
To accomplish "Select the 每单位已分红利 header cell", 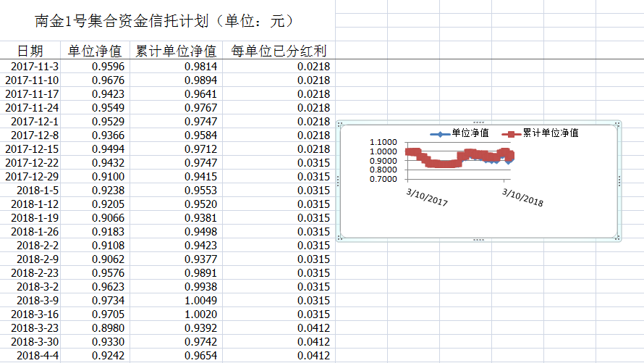I will click(279, 51).
